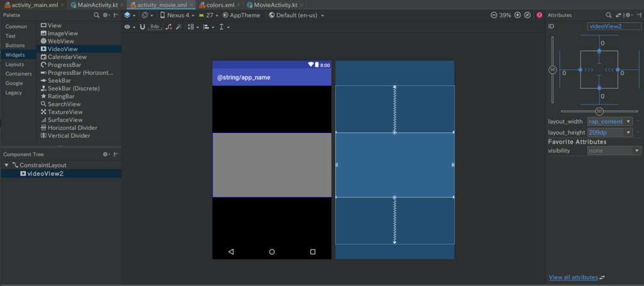Screen dimensions: 644x286
Task: Open Default (en-us) locale dropdown
Action: 297,15
